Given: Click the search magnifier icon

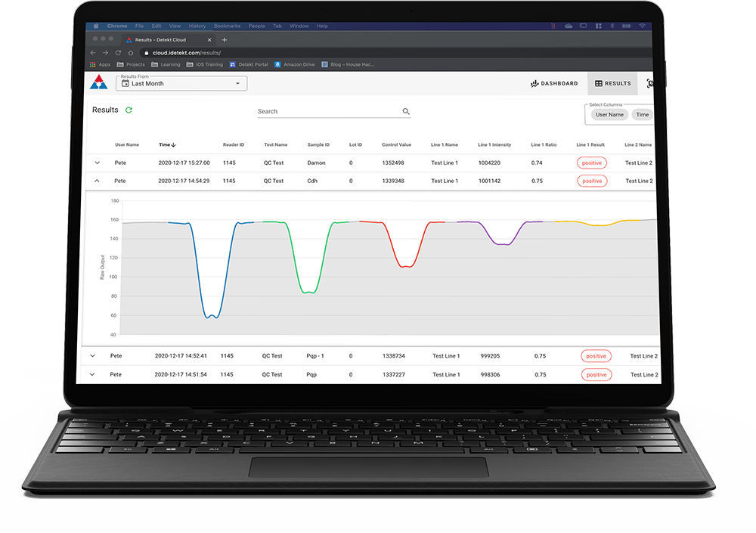Looking at the screenshot, I should click(x=406, y=111).
